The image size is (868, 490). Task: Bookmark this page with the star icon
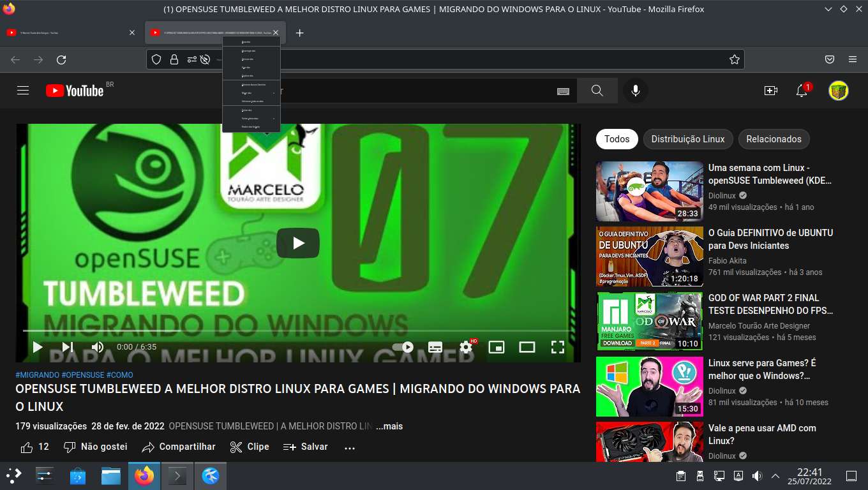(x=734, y=59)
